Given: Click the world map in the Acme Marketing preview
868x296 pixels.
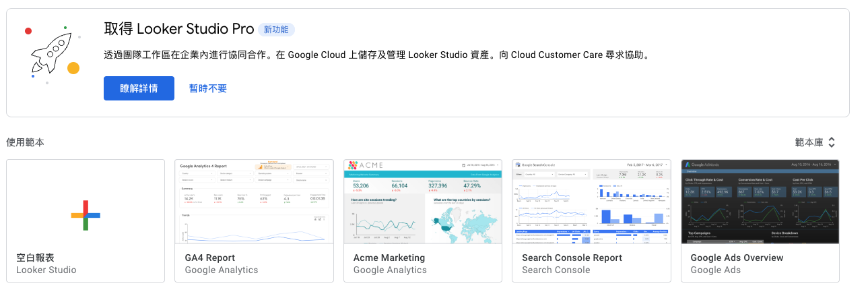Looking at the screenshot, I should point(463,224).
